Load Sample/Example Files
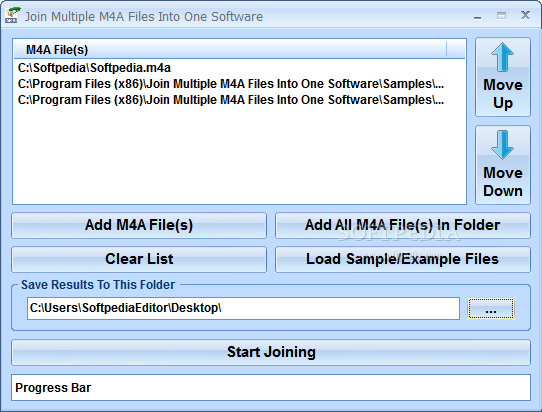 click(403, 259)
